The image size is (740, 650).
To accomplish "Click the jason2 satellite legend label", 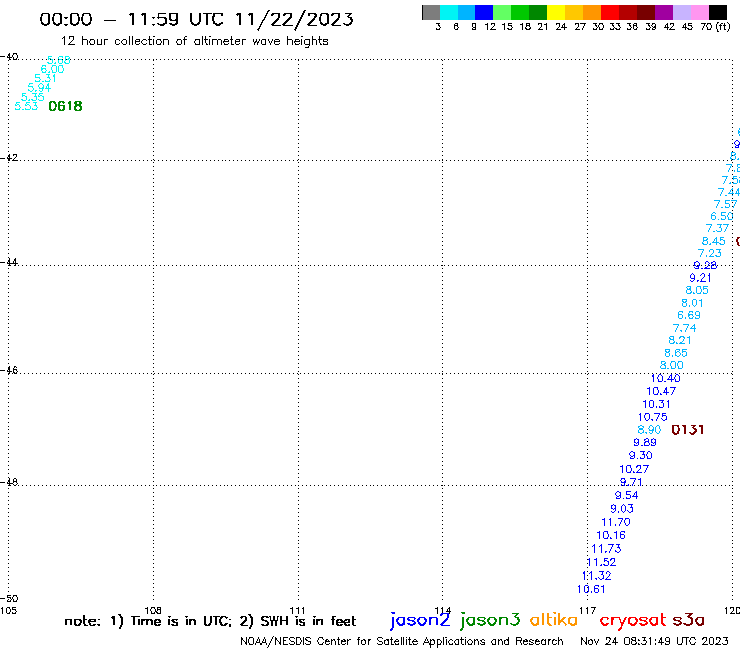I will [420, 620].
